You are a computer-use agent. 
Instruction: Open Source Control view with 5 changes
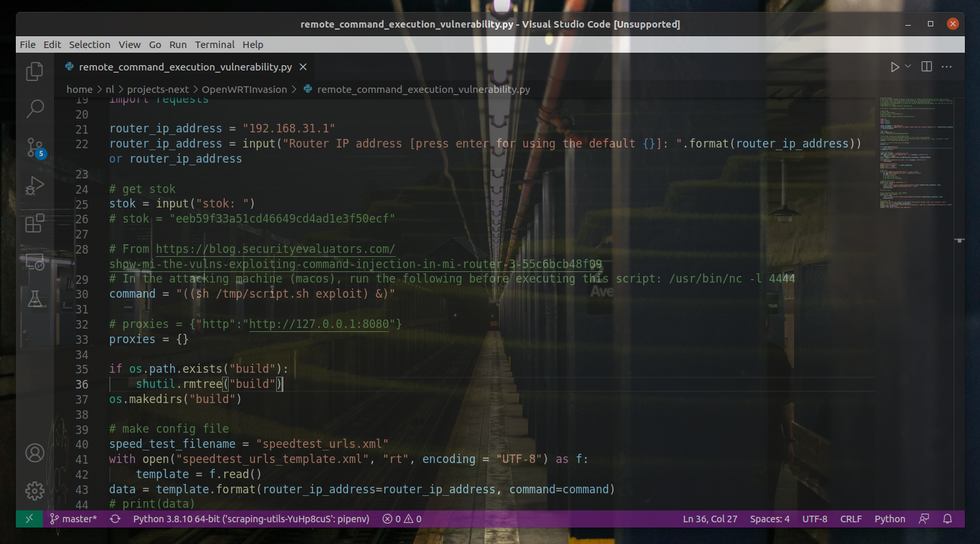pyautogui.click(x=35, y=147)
